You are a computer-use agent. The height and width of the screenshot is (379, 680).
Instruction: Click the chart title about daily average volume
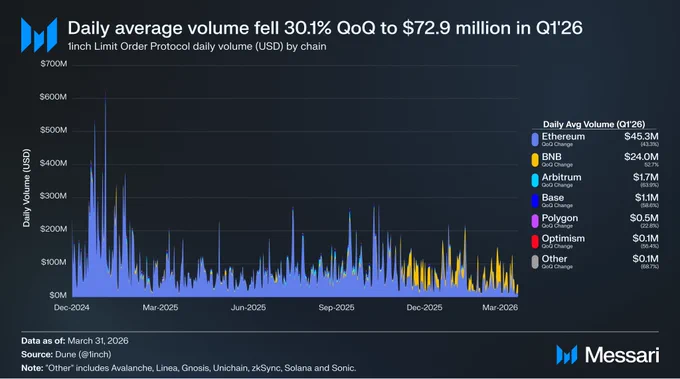pyautogui.click(x=325, y=28)
